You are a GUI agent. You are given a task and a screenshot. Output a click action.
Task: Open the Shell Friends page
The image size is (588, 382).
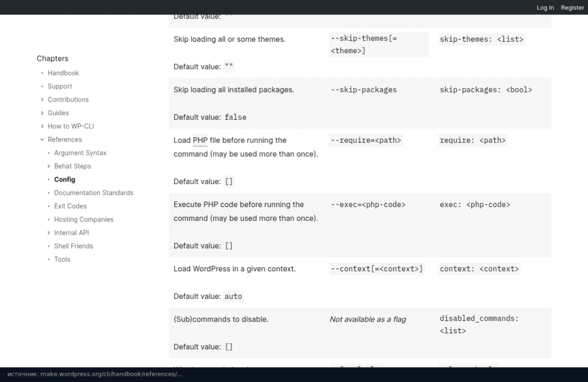coord(73,246)
